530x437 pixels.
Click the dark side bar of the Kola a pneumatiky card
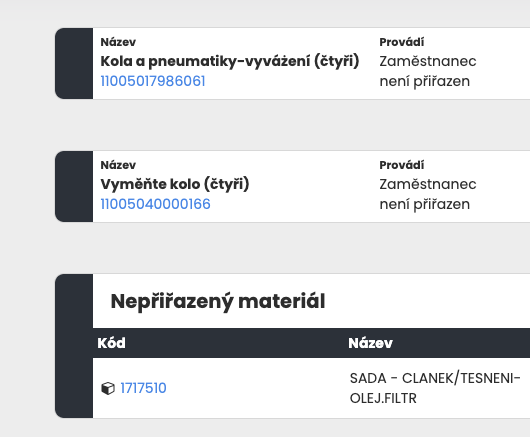[74, 64]
